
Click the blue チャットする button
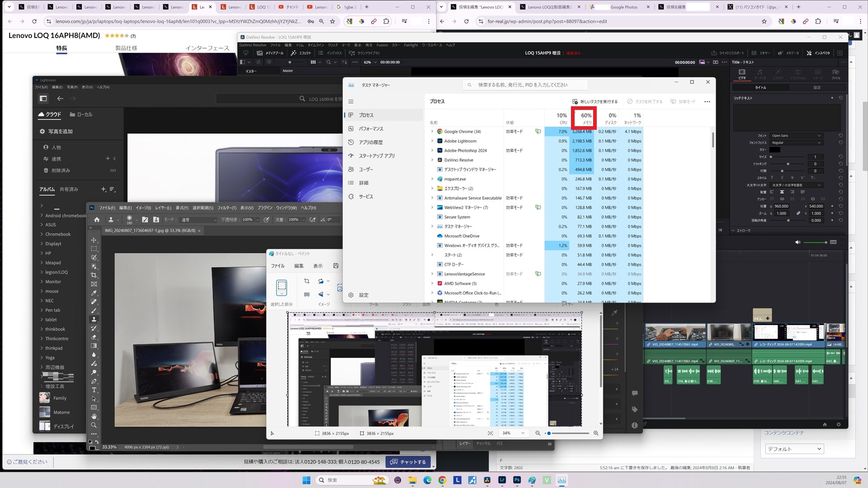point(408,462)
